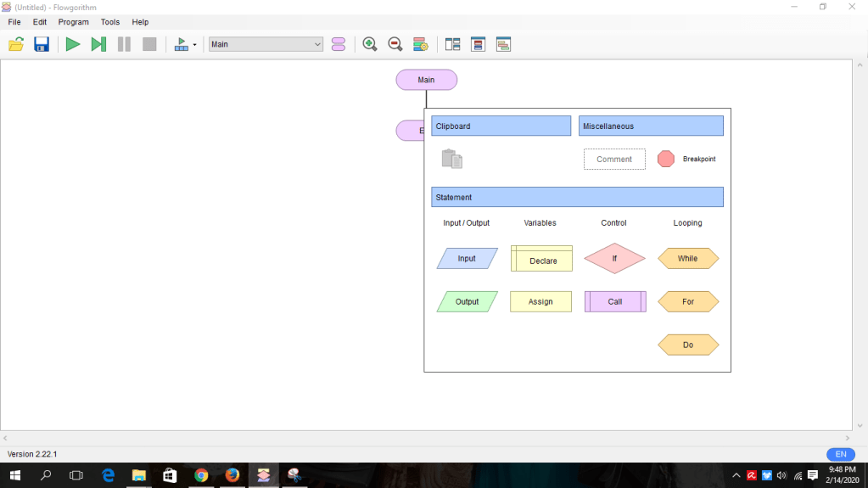Open Chrome from the Windows taskbar
The height and width of the screenshot is (488, 868).
point(201,475)
